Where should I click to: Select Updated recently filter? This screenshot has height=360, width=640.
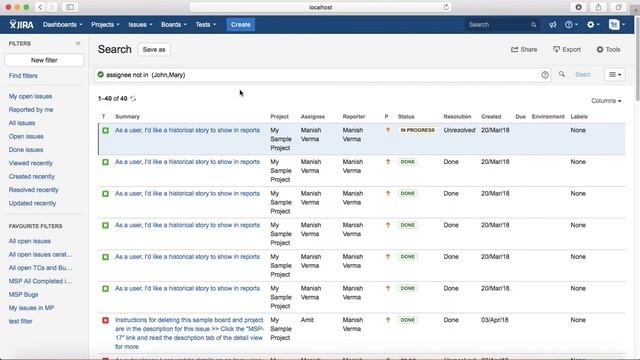pos(32,203)
